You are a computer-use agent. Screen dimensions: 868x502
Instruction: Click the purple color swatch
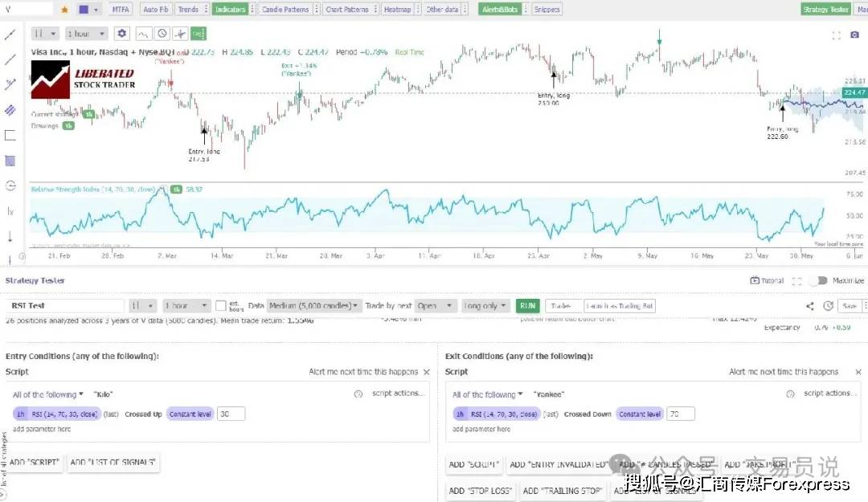[x=84, y=10]
